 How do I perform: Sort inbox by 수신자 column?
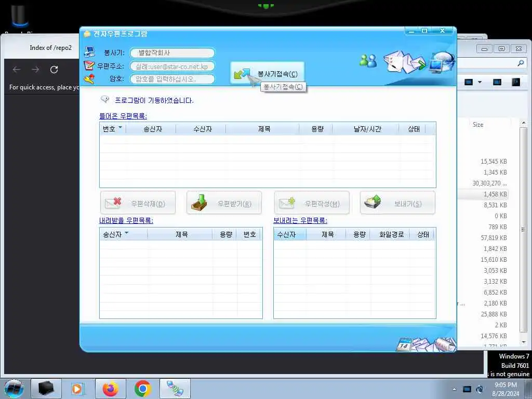coord(201,129)
